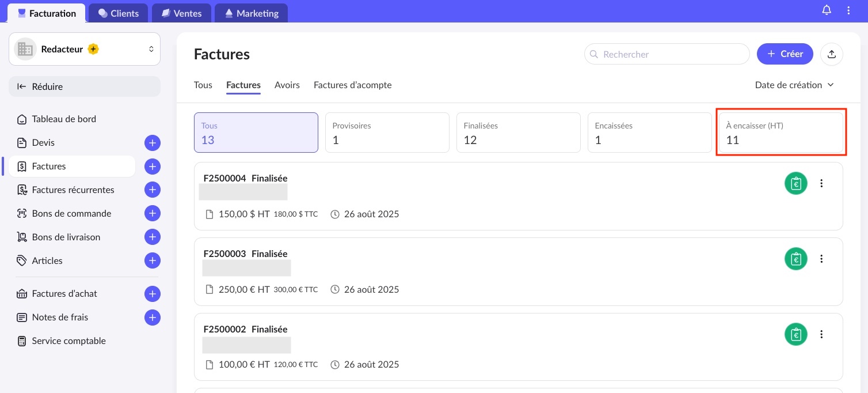Expand the Redacteur company selector
The height and width of the screenshot is (393, 868).
85,49
